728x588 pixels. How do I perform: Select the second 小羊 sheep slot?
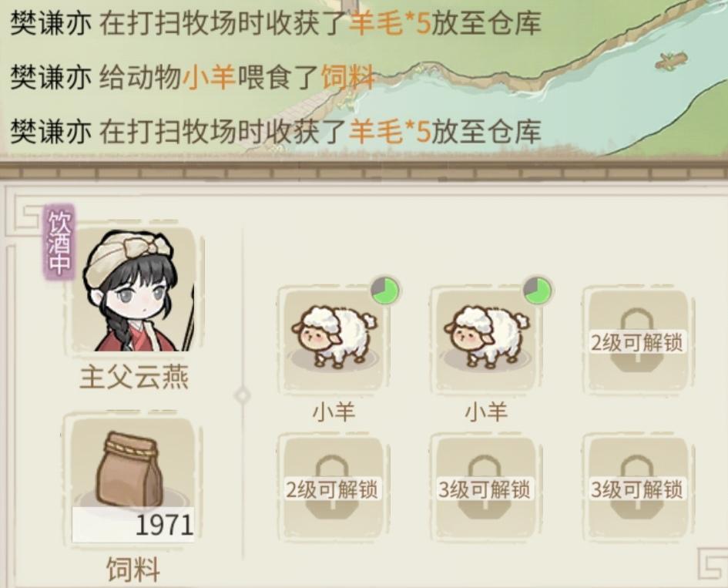(486, 340)
